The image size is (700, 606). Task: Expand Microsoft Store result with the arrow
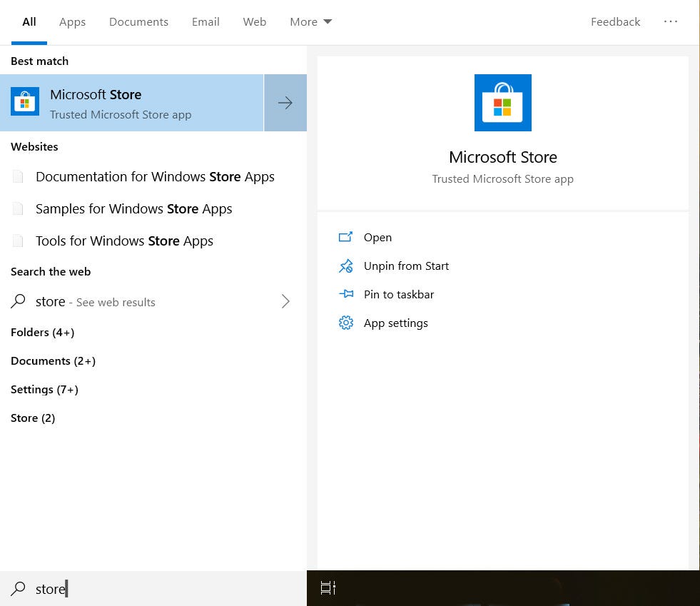(285, 103)
